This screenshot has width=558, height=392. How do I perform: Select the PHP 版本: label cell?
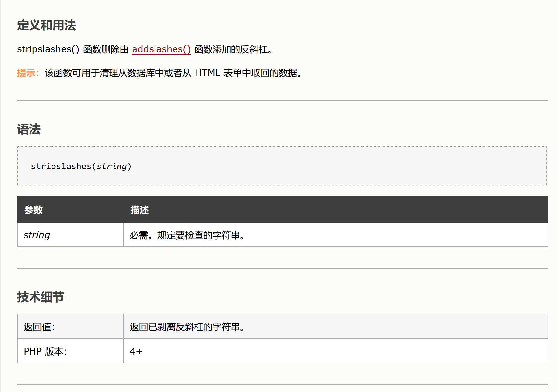(x=71, y=351)
